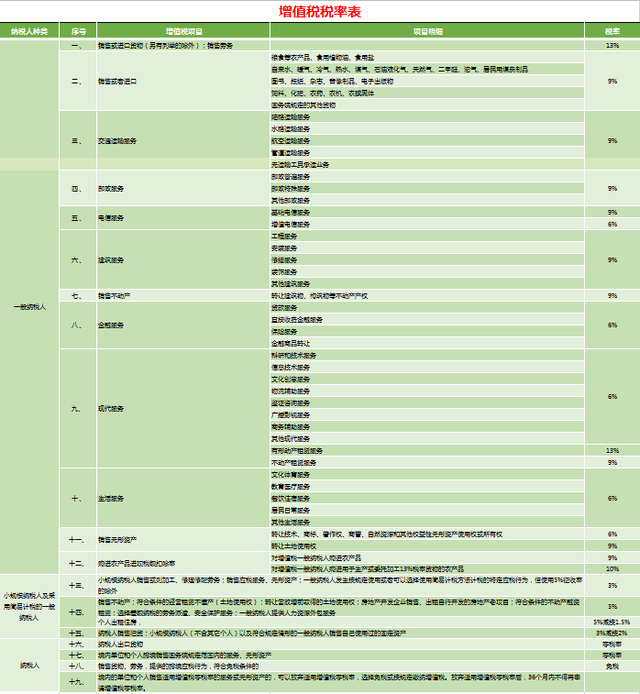The image size is (640, 694).
Task: Click the 不动产租赁服务 detail cell
Action: click(x=428, y=463)
